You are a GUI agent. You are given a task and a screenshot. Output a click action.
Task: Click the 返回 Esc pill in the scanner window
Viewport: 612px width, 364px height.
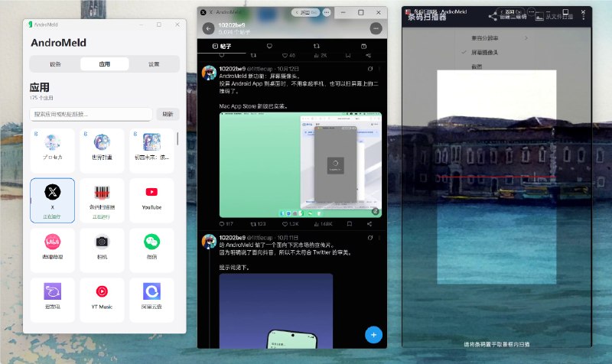tap(510, 12)
